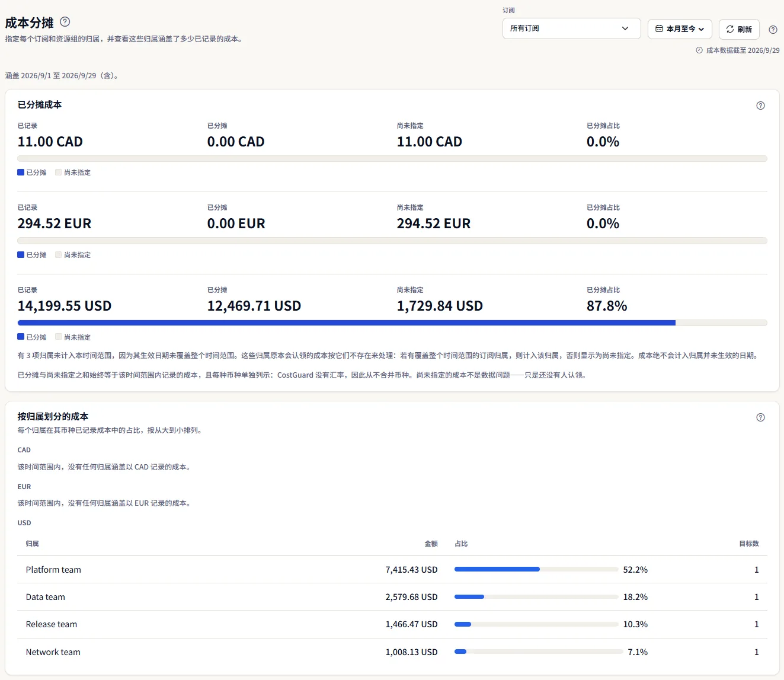Click help icon in 已分摊成本 card
Viewport: 784px width, 680px height.
point(761,106)
